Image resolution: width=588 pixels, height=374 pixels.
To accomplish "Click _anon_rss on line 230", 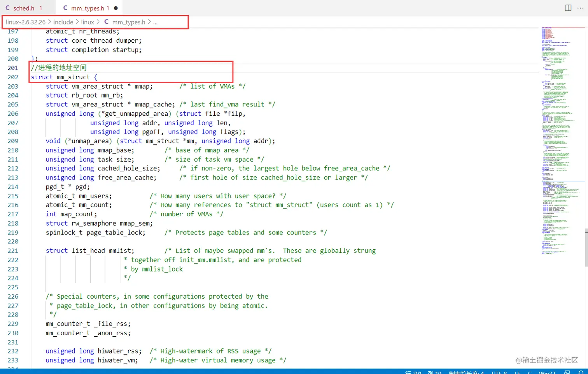I will (110, 333).
